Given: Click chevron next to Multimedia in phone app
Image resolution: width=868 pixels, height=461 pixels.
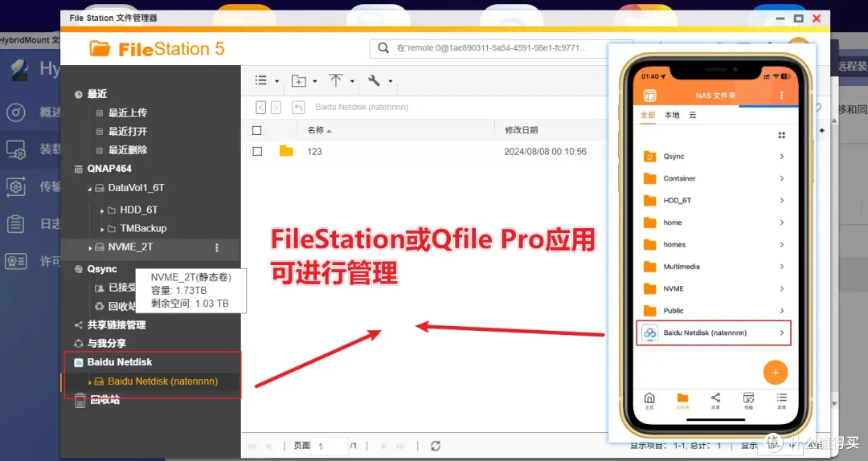Looking at the screenshot, I should 782,267.
